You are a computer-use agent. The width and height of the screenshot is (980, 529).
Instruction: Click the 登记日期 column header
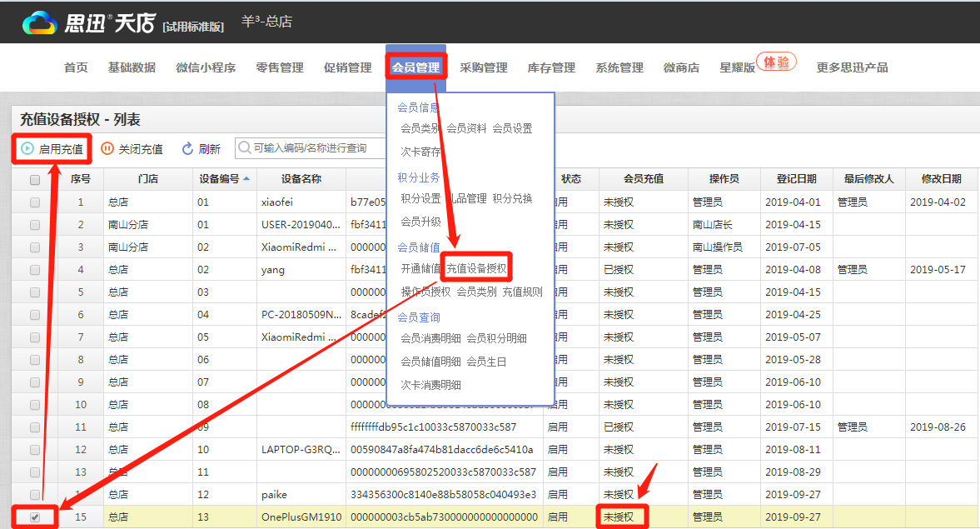click(796, 179)
